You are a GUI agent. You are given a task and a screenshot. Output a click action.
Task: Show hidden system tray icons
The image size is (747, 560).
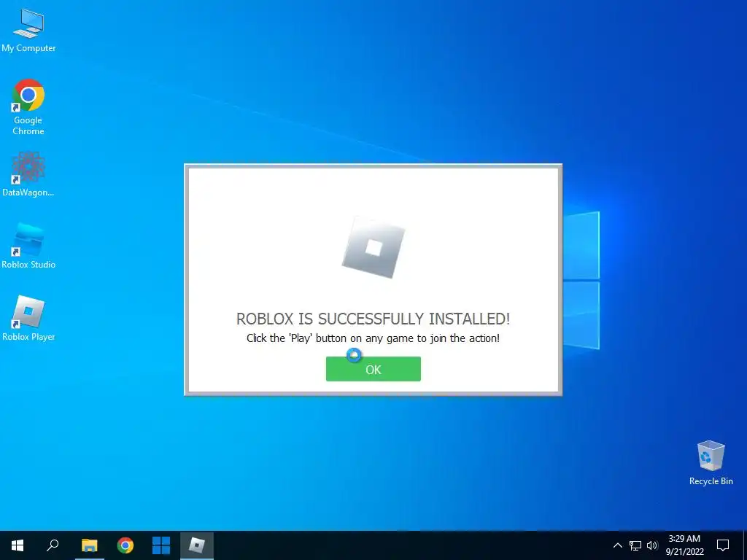[617, 545]
